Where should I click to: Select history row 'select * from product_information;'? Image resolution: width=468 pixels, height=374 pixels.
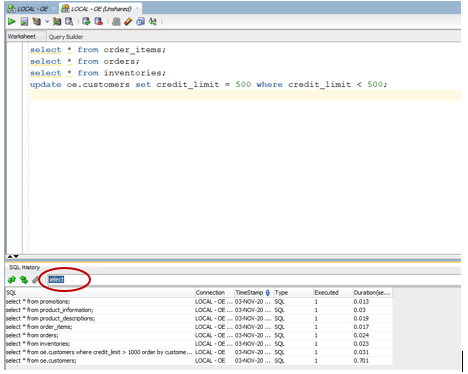199,310
